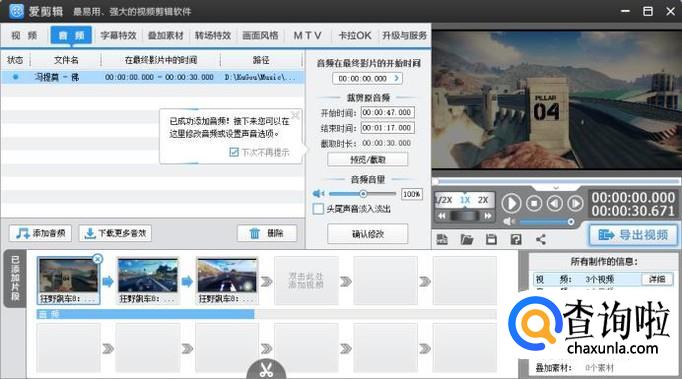The image size is (682, 379).
Task: Click the play button under preview
Action: pyautogui.click(x=511, y=203)
